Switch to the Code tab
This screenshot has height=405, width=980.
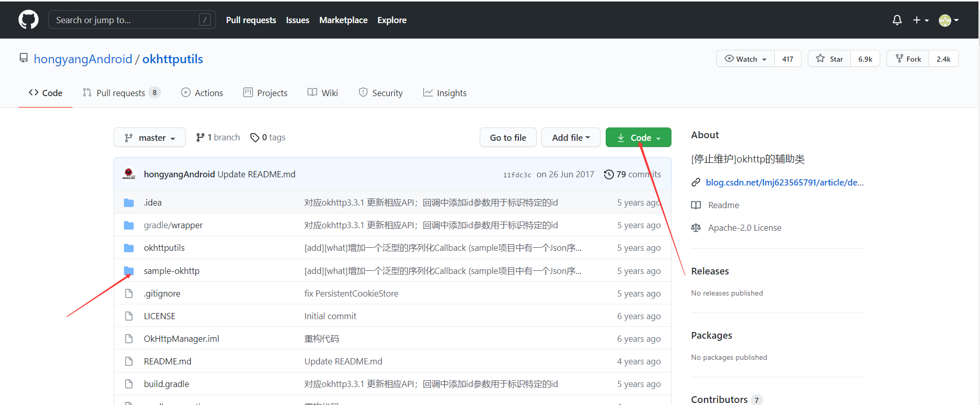(x=46, y=93)
